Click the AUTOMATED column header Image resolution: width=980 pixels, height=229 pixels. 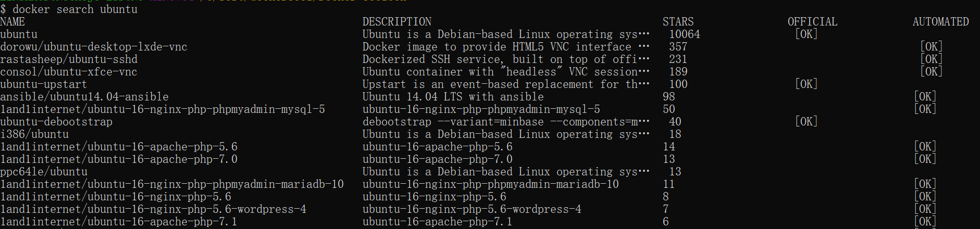(940, 22)
